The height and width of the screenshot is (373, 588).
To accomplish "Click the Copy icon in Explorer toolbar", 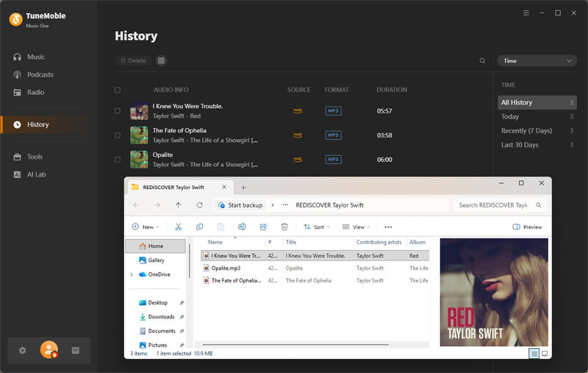I will (x=199, y=227).
